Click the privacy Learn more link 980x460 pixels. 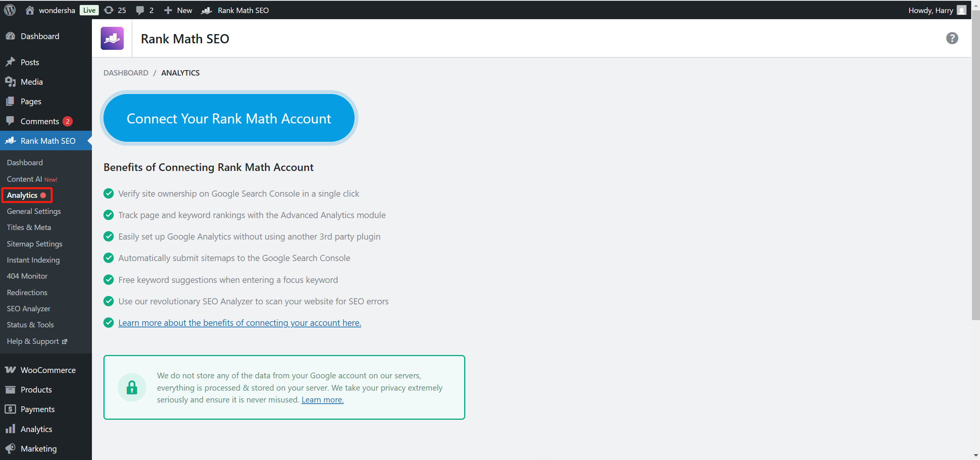tap(322, 400)
